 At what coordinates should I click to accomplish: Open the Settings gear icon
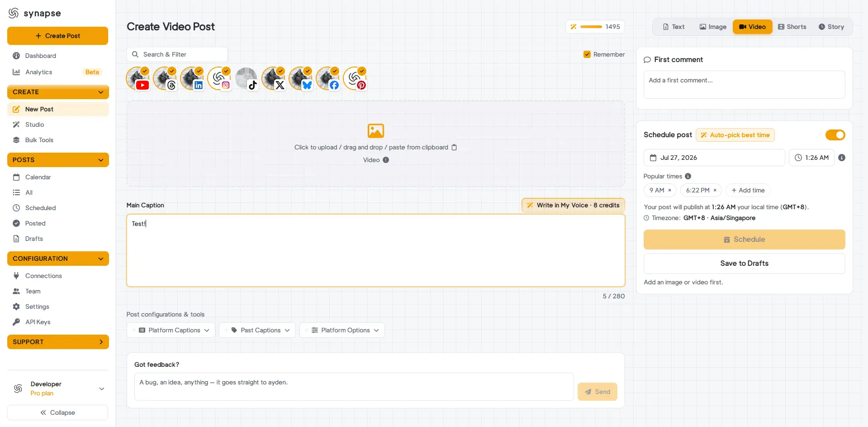point(16,307)
